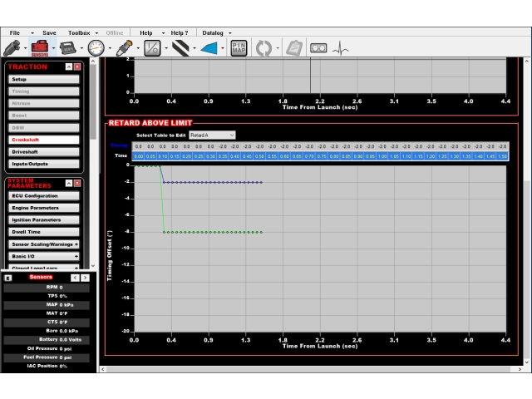Viewport: 532px width, 399px height.
Task: Open the Datalog menu
Action: tap(213, 33)
